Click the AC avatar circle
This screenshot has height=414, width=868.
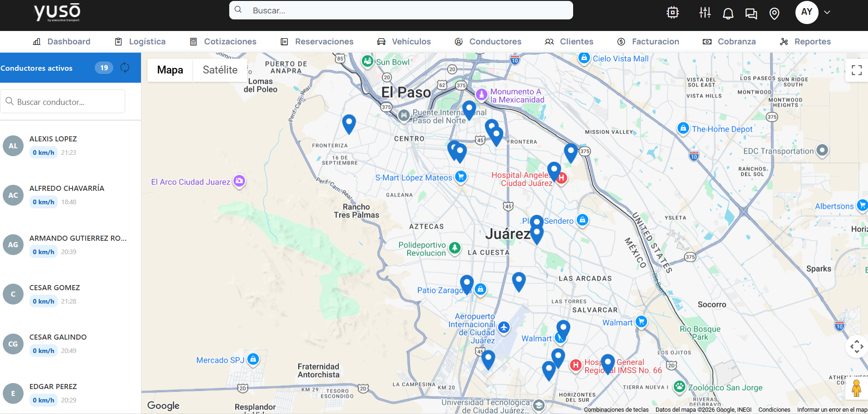(x=13, y=195)
